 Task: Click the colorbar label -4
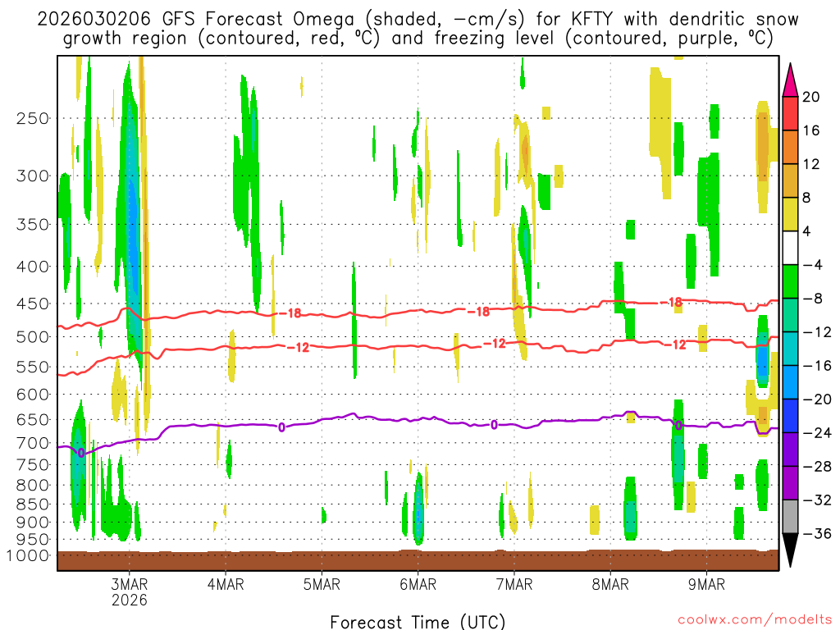point(813,265)
